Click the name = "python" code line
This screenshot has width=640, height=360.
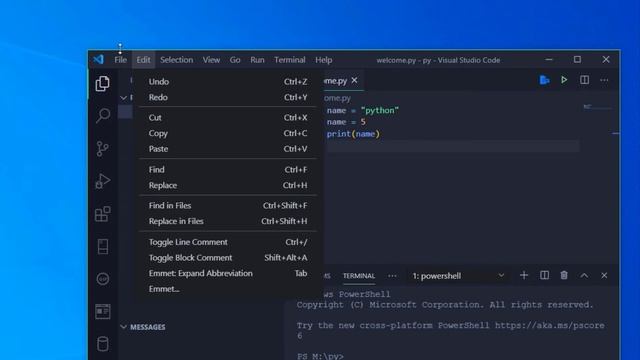362,111
